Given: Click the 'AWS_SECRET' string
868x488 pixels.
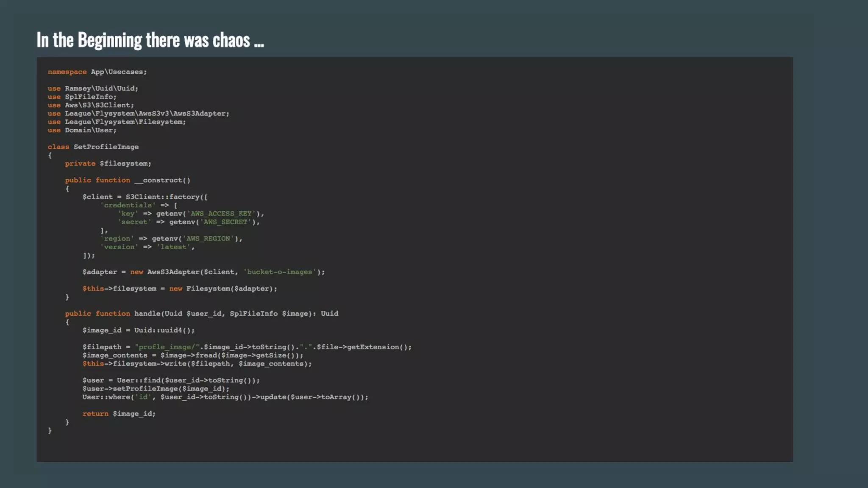Looking at the screenshot, I should pyautogui.click(x=225, y=222).
